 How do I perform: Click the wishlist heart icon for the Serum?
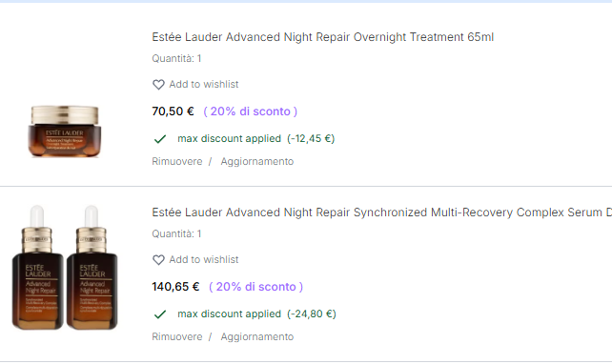pyautogui.click(x=158, y=260)
